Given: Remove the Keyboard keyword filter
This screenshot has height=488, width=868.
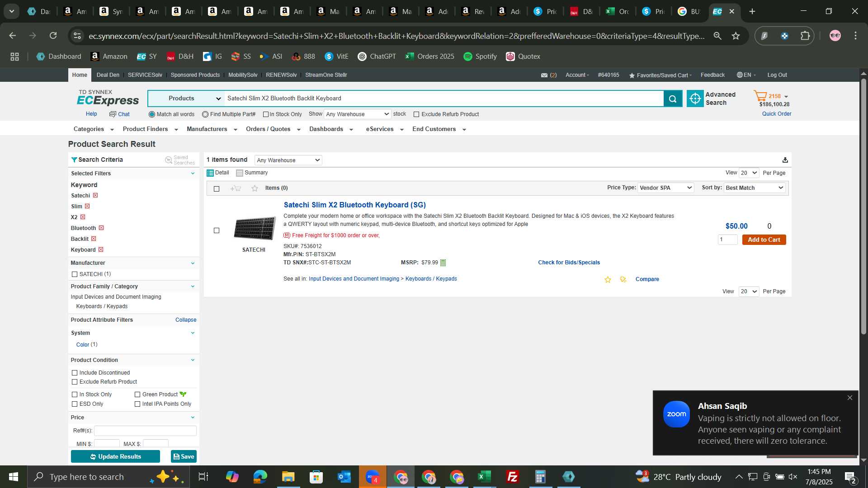Looking at the screenshot, I should [101, 250].
